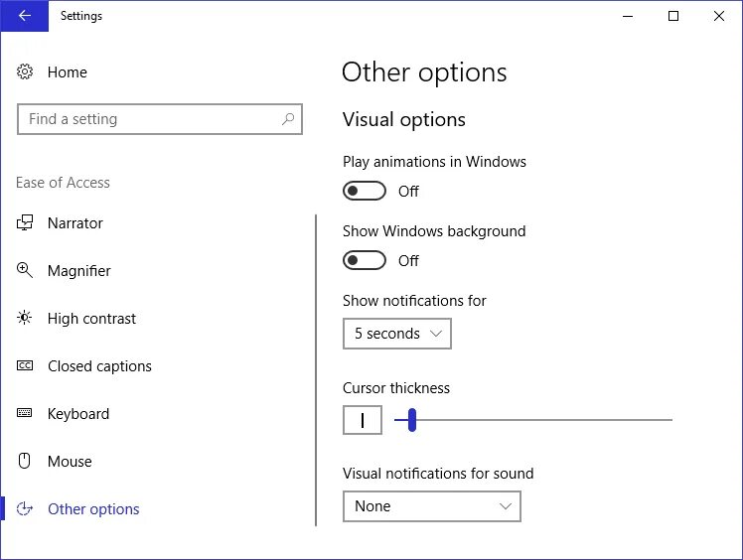Click the Mouse icon in sidebar
This screenshot has width=743, height=560.
point(26,462)
